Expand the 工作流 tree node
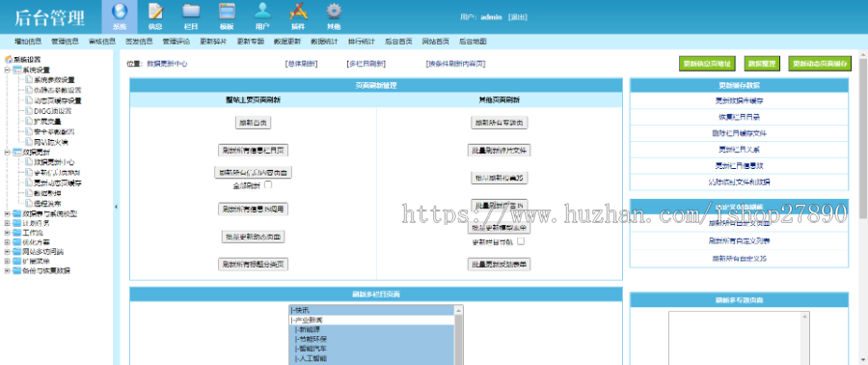This screenshot has height=365, width=868. pyautogui.click(x=7, y=233)
